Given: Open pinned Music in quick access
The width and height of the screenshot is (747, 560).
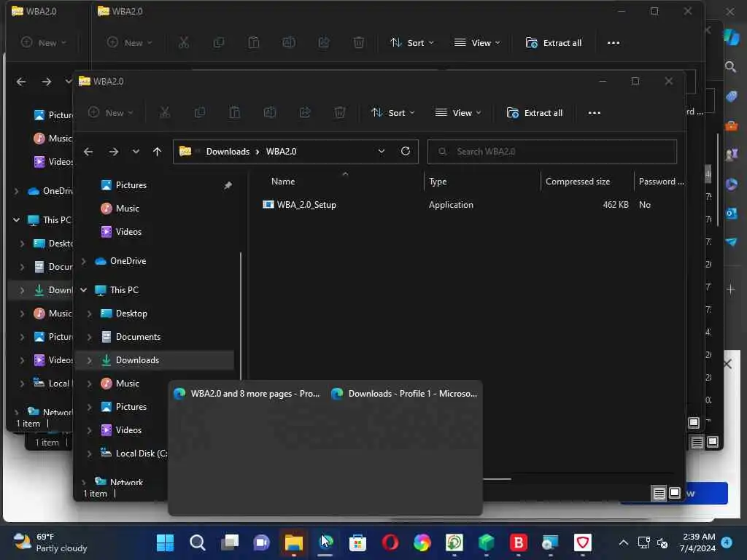Looking at the screenshot, I should (127, 209).
